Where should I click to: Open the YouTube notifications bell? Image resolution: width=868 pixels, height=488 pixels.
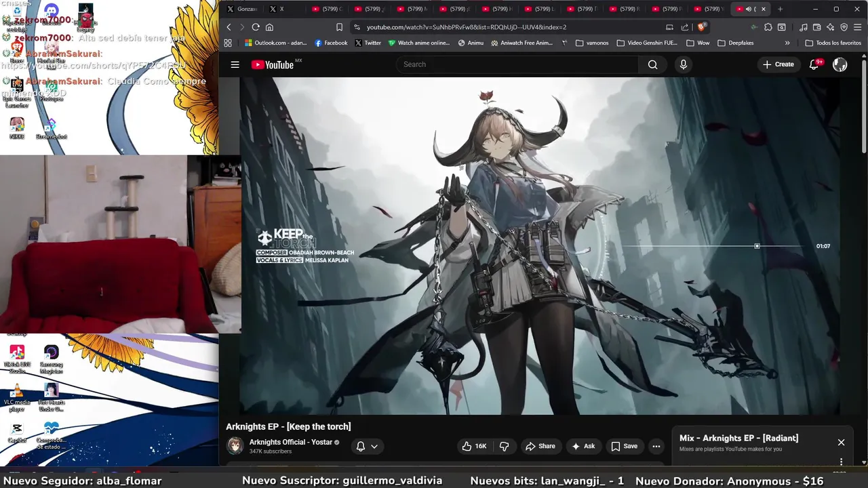pyautogui.click(x=814, y=64)
